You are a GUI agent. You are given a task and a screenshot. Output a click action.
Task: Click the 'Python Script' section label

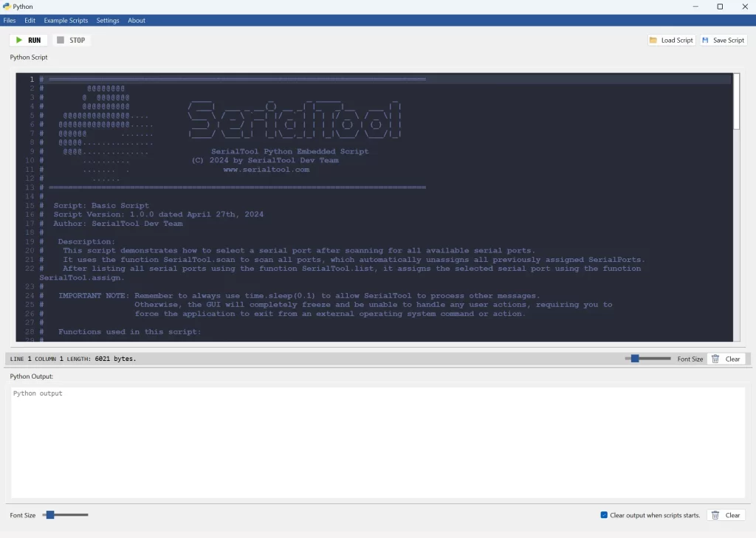pyautogui.click(x=29, y=57)
